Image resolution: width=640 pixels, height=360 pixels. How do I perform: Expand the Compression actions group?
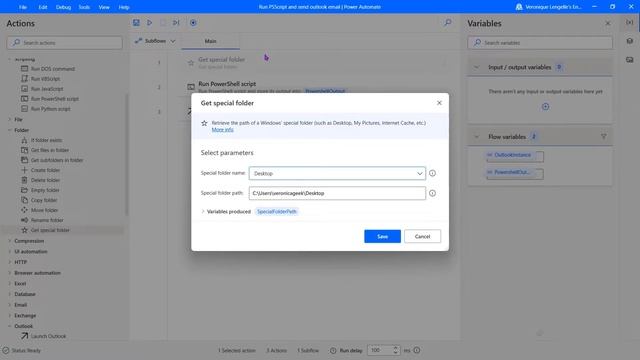(x=10, y=241)
